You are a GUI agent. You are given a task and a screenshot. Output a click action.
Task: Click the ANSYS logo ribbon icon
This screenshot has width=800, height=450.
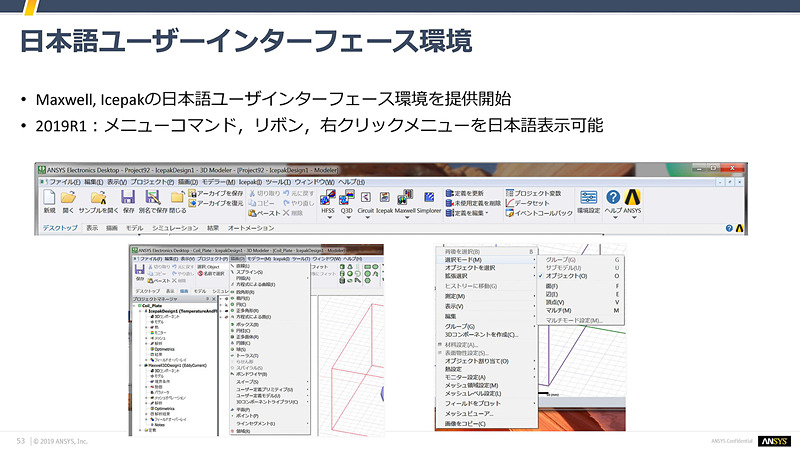pyautogui.click(x=633, y=197)
